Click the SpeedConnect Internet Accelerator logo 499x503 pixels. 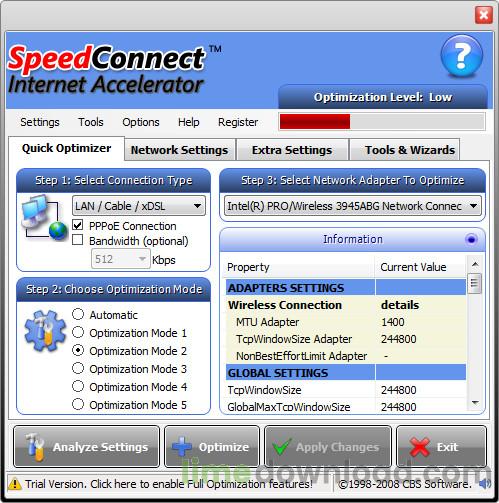[107, 70]
